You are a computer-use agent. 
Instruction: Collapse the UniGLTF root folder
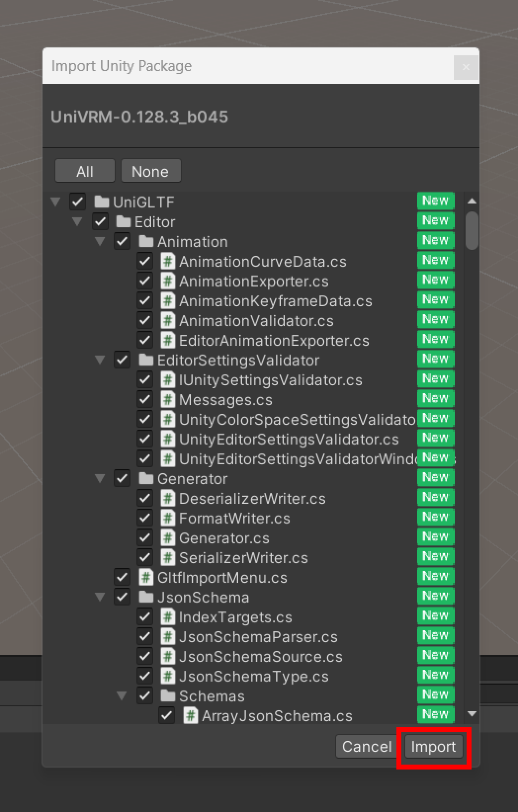[55, 202]
